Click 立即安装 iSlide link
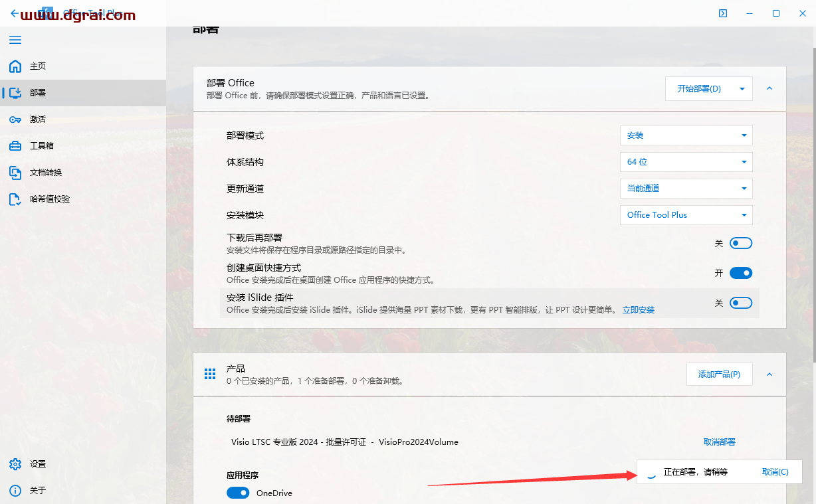This screenshot has width=816, height=504. [639, 310]
